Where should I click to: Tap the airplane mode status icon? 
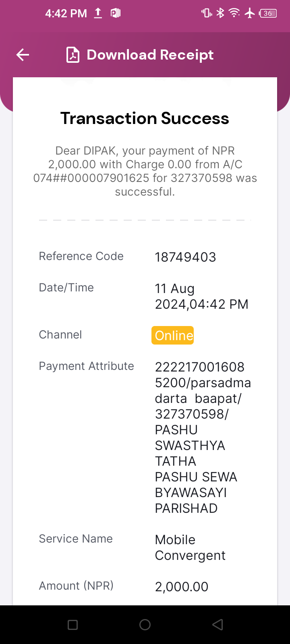point(250,13)
